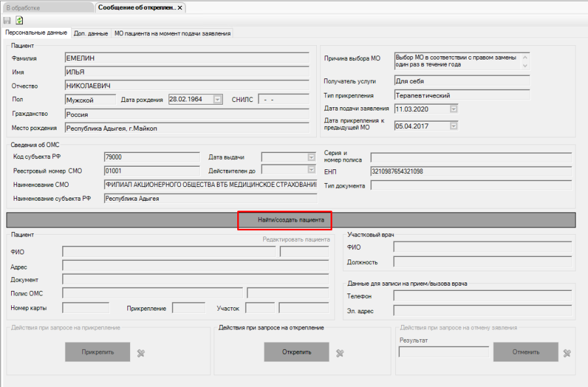Open Дата прикрепления к предыдущей МО dropdown
588x387 pixels.
coord(452,126)
